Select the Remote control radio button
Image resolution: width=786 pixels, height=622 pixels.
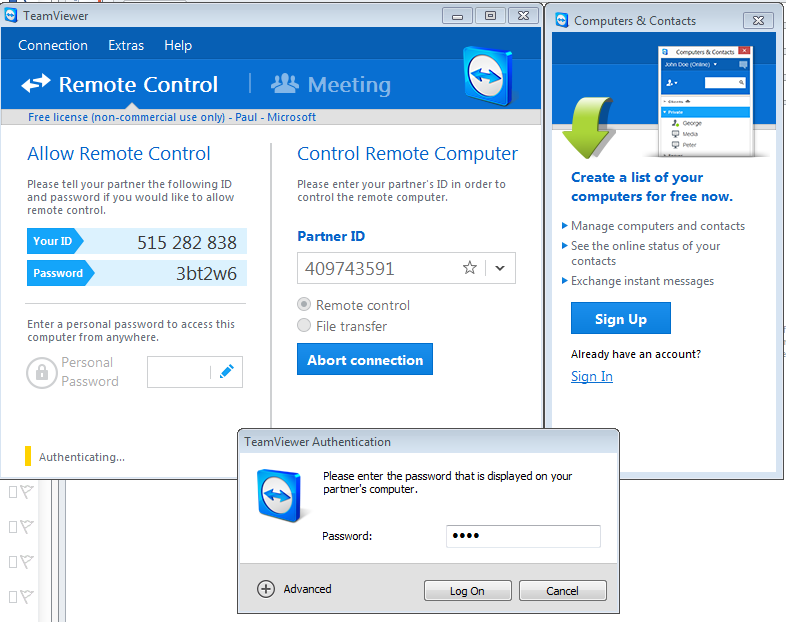coord(304,304)
